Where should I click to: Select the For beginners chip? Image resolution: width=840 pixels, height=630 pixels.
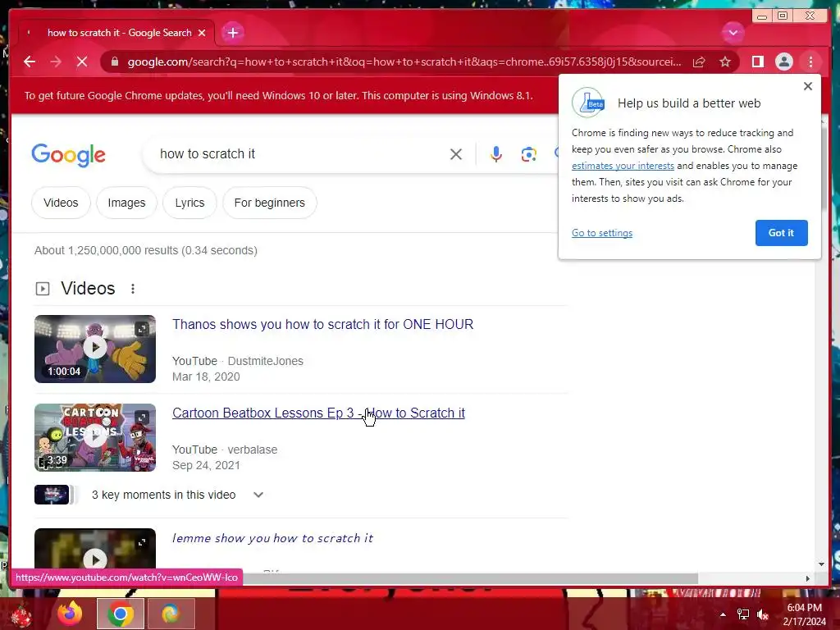[269, 203]
